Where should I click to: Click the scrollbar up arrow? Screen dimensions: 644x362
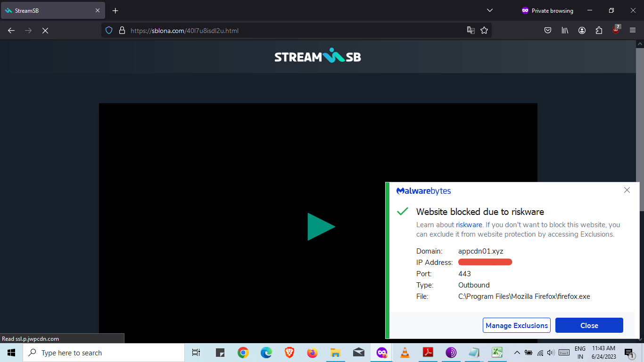640,43
